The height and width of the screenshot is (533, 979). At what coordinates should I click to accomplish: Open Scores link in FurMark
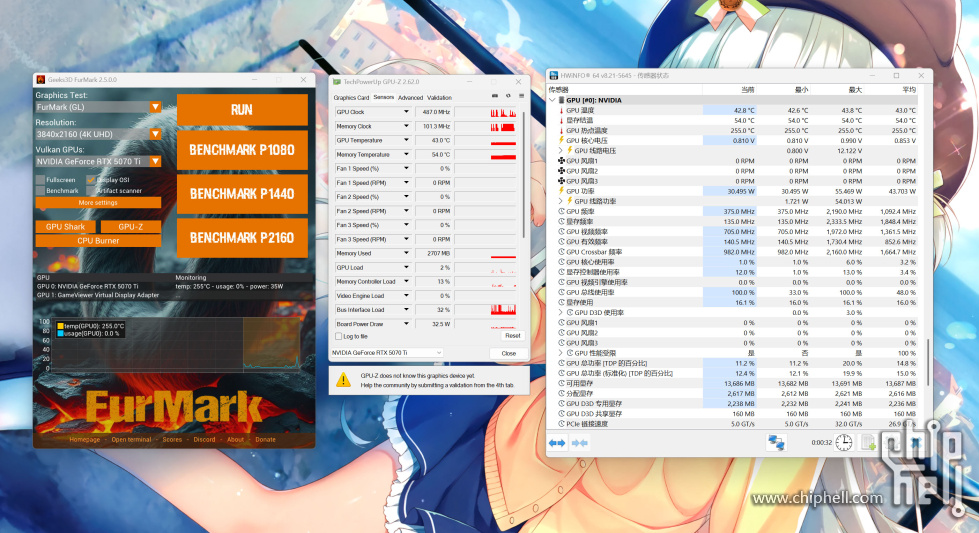coord(172,439)
